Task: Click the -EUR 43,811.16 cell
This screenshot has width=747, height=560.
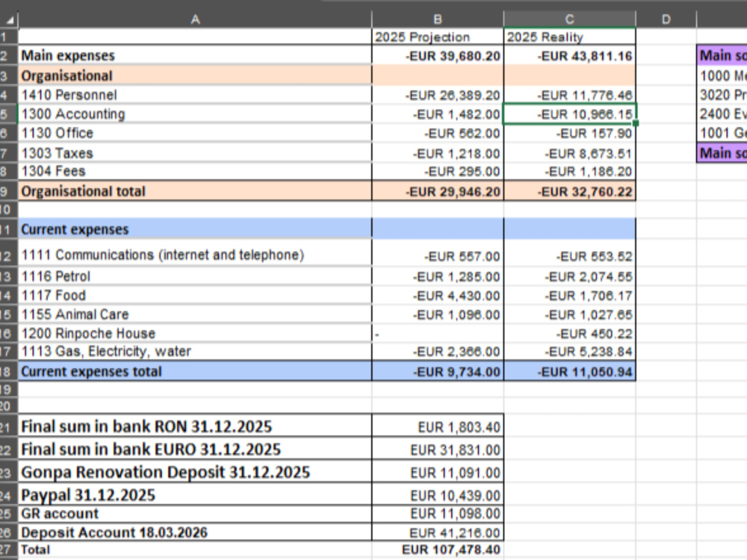Action: point(569,56)
